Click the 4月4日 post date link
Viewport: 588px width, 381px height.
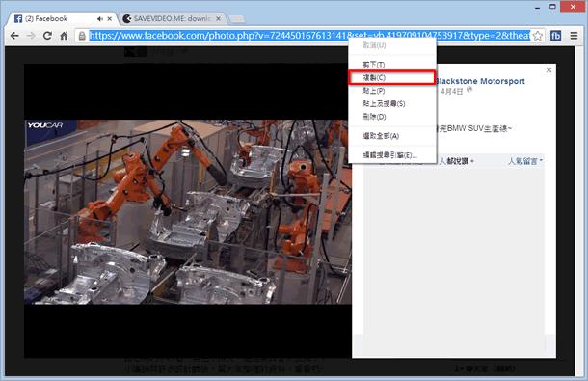(x=452, y=91)
